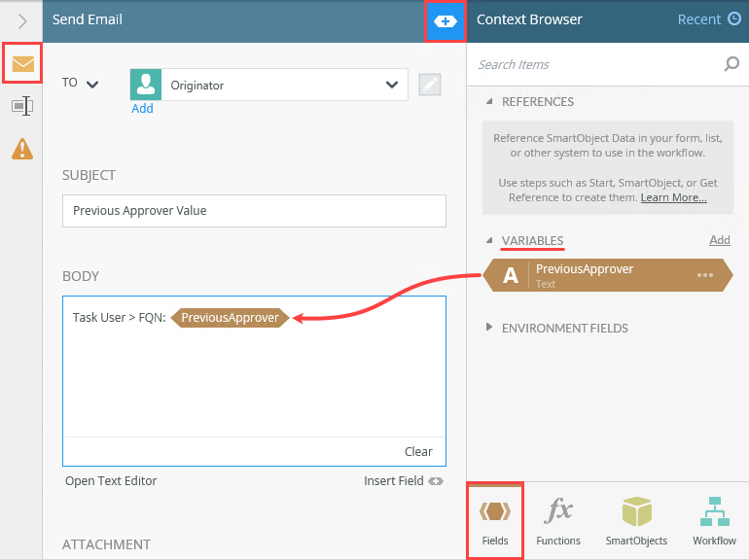This screenshot has height=560, width=749.
Task: Click the ATTACHMENT section heading
Action: point(106,544)
